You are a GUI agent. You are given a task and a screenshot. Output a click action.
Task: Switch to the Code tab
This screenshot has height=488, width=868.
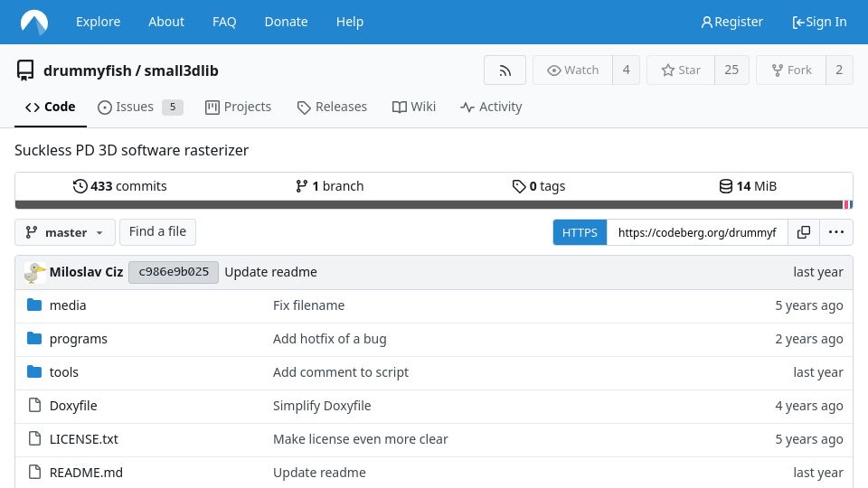coord(51,107)
